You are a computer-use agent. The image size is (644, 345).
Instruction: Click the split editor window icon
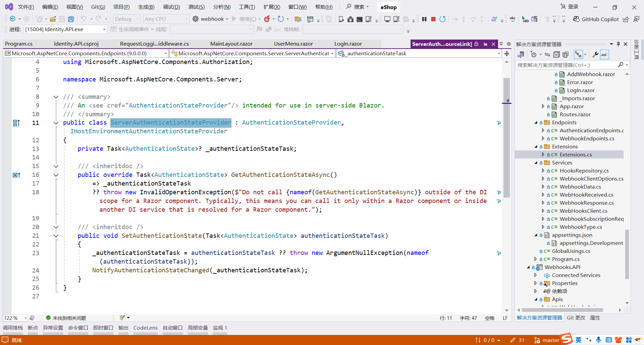507,54
